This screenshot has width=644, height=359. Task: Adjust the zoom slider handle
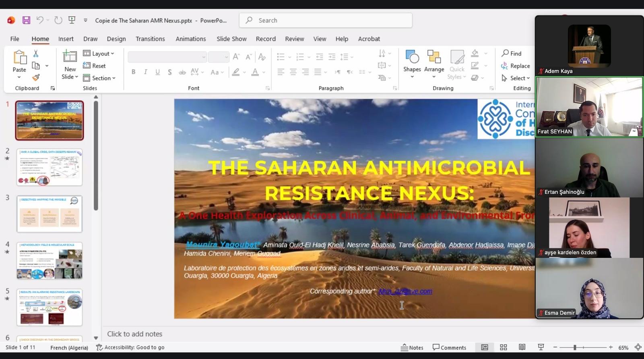[x=575, y=347]
